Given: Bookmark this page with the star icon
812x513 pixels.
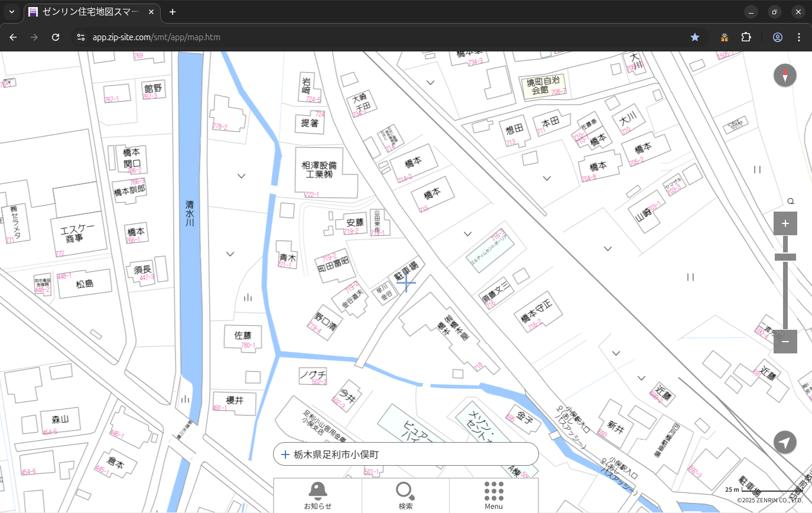Looking at the screenshot, I should pos(695,37).
